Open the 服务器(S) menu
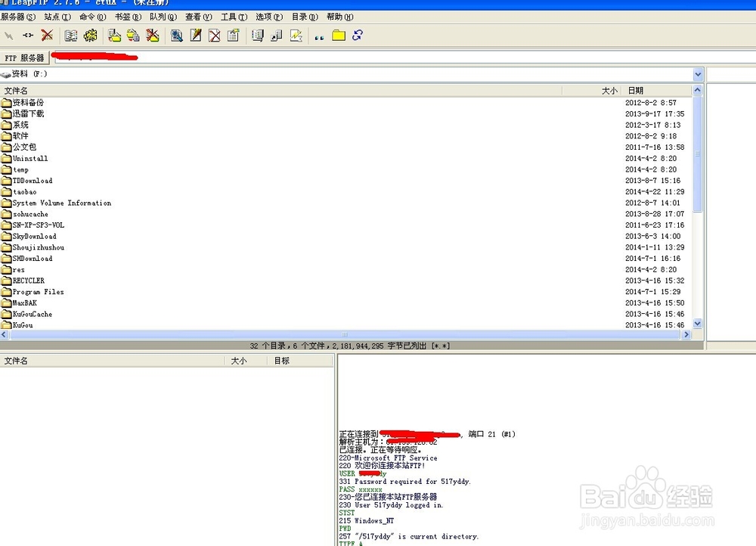Screen dimensions: 756x546 click(x=18, y=17)
